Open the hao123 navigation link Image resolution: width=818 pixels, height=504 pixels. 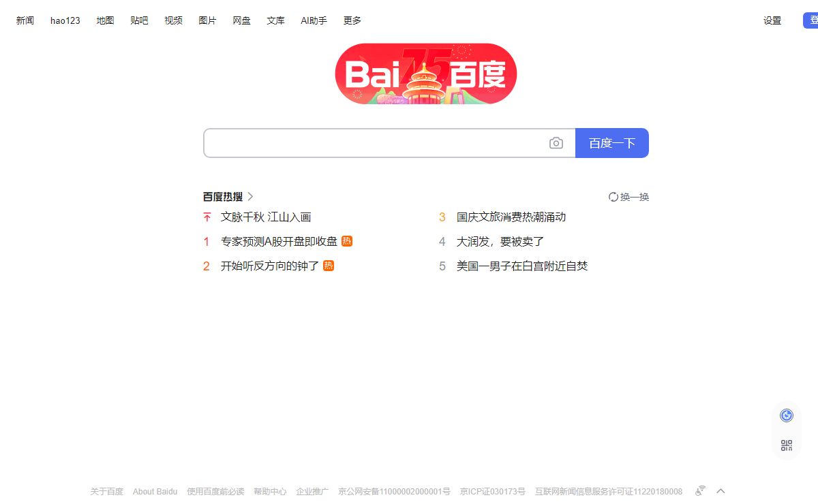[x=65, y=20]
